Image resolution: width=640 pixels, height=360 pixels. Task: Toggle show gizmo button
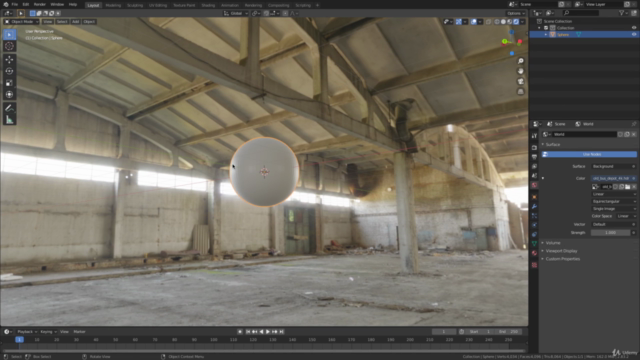(x=459, y=22)
